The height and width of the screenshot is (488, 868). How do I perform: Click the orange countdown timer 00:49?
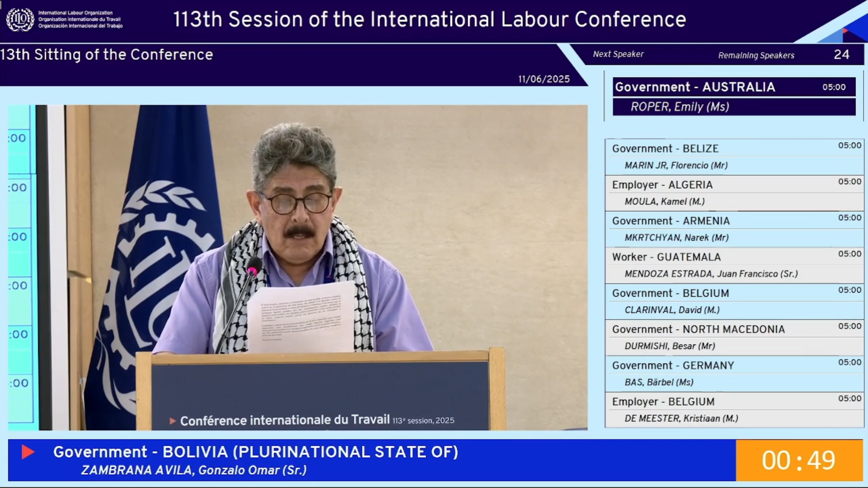pos(799,460)
